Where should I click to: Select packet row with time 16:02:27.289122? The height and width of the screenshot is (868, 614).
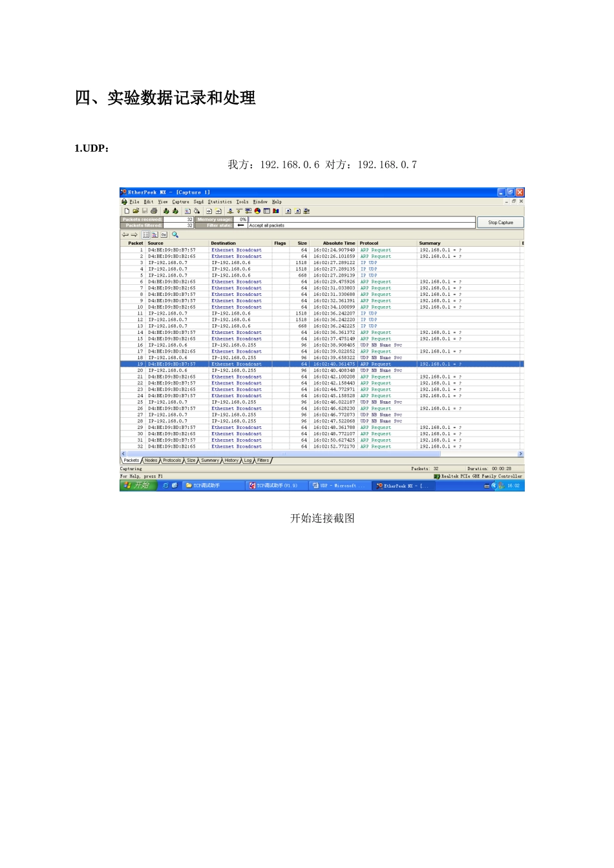(x=321, y=263)
